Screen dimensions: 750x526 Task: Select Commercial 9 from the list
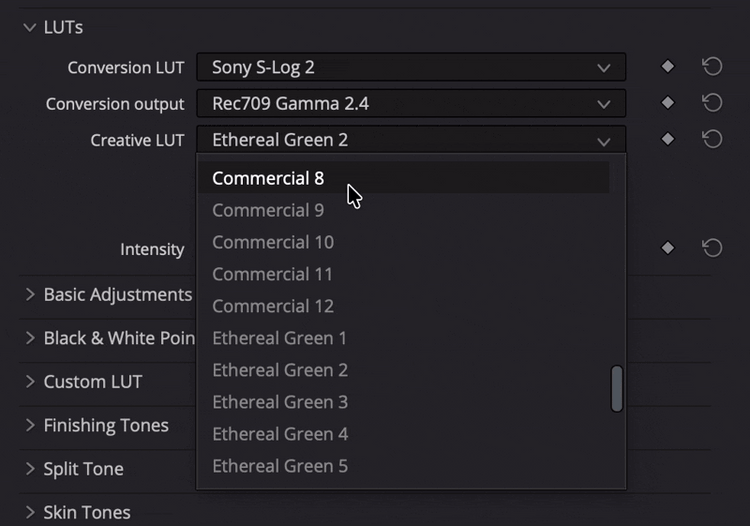coord(404,210)
